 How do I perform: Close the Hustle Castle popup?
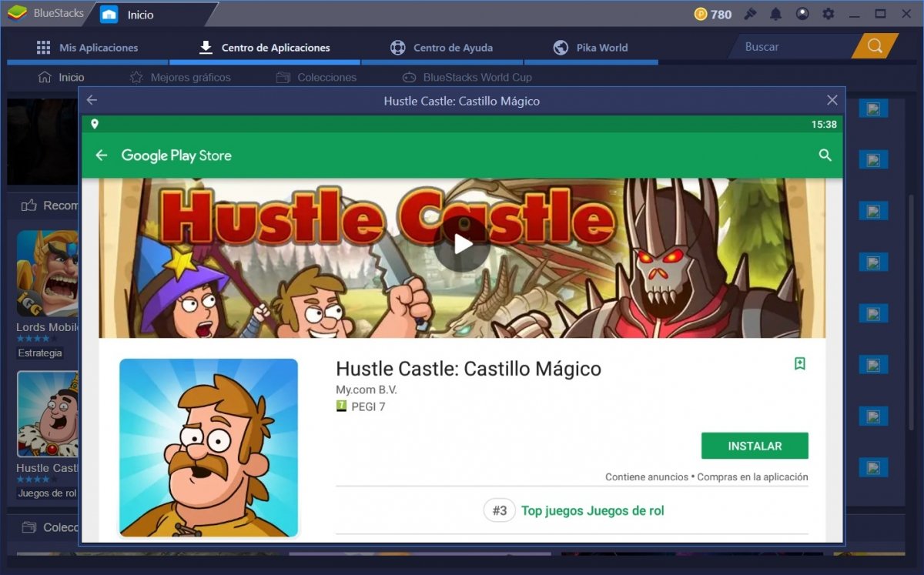point(832,100)
